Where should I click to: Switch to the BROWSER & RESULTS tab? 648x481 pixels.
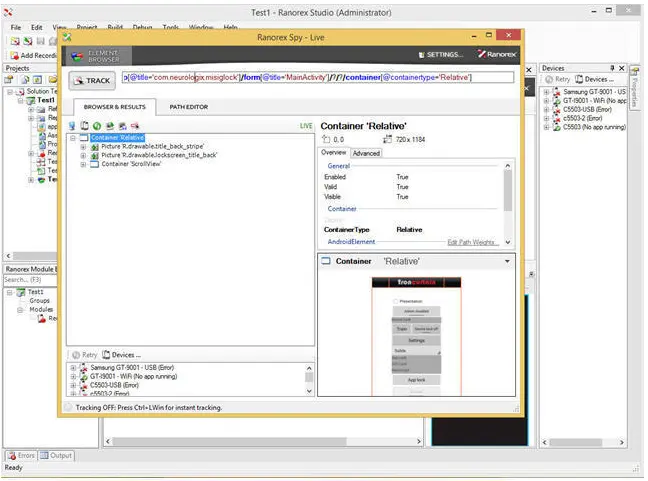[114, 107]
